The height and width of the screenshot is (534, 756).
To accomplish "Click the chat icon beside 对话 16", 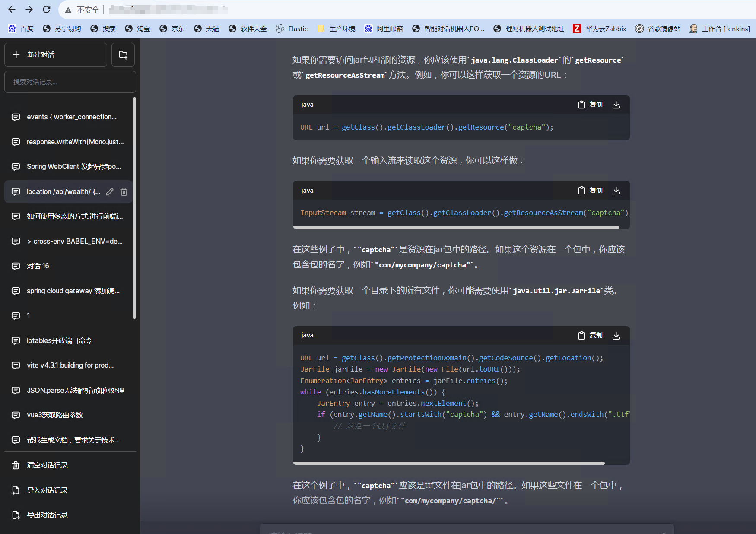I will [16, 266].
